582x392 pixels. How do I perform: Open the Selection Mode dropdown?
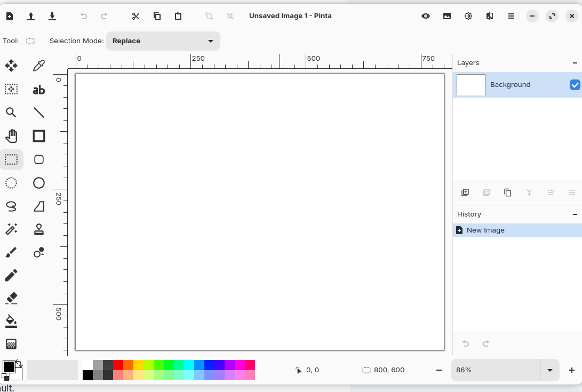pos(163,41)
